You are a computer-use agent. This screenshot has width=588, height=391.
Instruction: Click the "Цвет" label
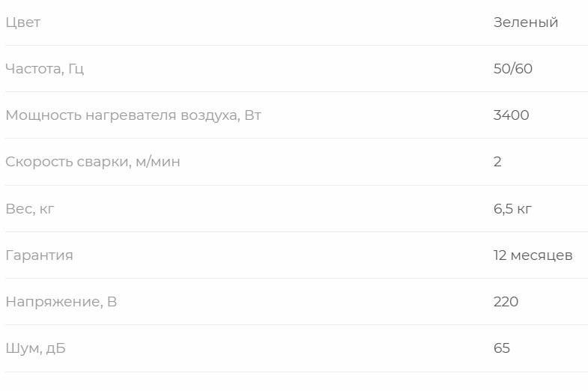tap(22, 22)
